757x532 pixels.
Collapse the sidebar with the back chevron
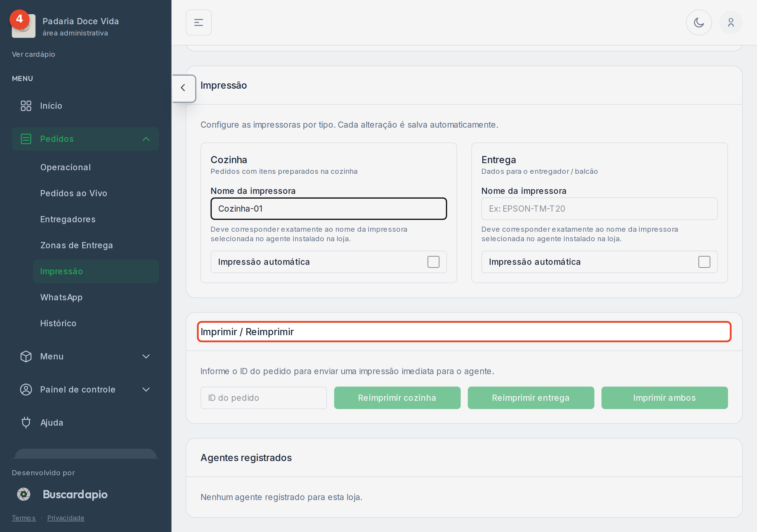pos(184,88)
